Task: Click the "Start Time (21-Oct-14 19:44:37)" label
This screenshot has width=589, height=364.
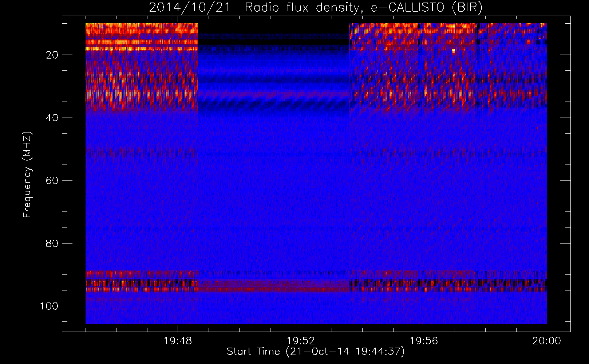Action: tap(316, 352)
